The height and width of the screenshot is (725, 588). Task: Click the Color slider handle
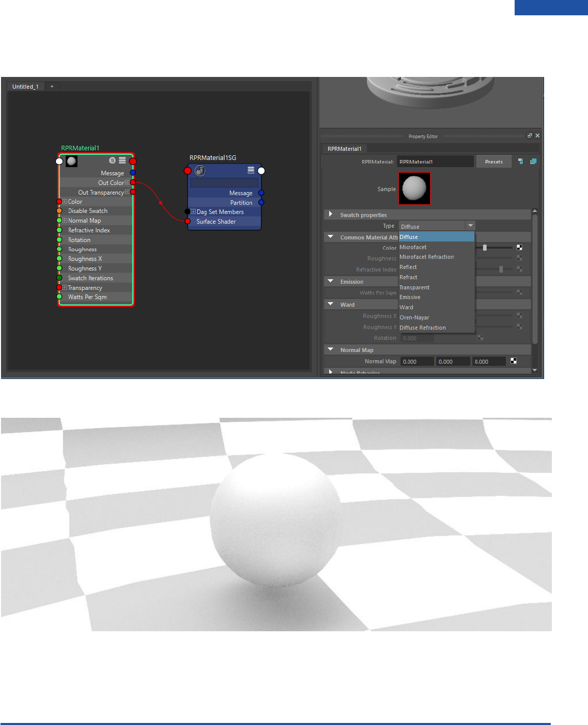(485, 248)
